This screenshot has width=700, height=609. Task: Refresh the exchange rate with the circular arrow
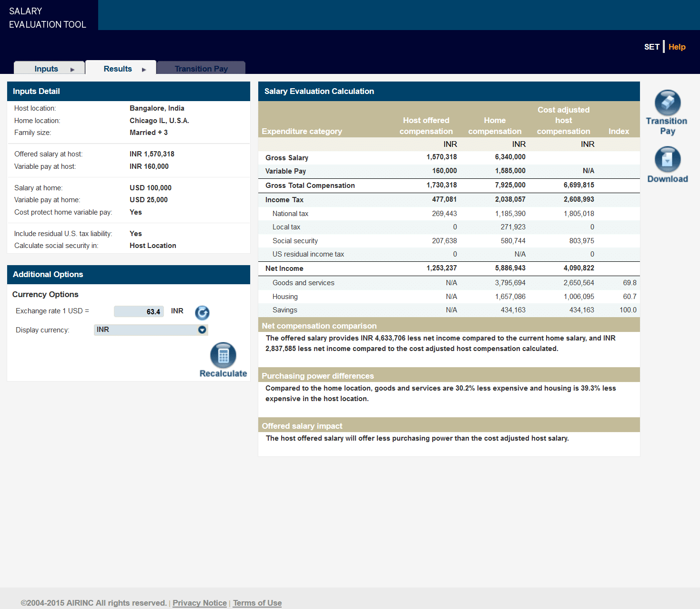202,312
